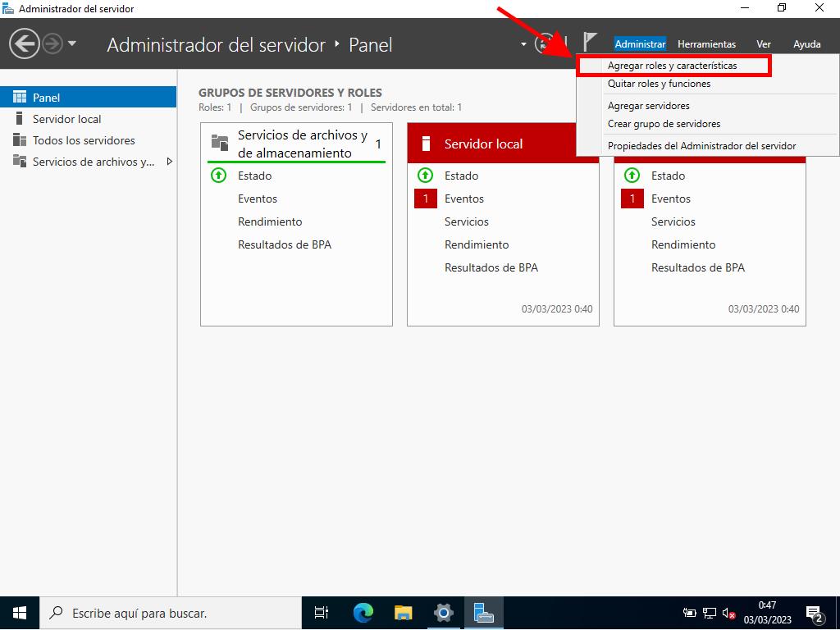
Task: Click the Servidor local tile header icon
Action: (x=426, y=144)
